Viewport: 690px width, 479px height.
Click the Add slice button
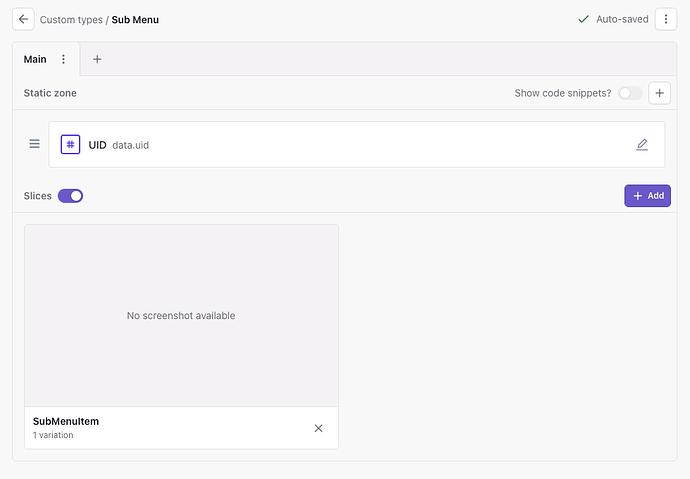tap(647, 196)
